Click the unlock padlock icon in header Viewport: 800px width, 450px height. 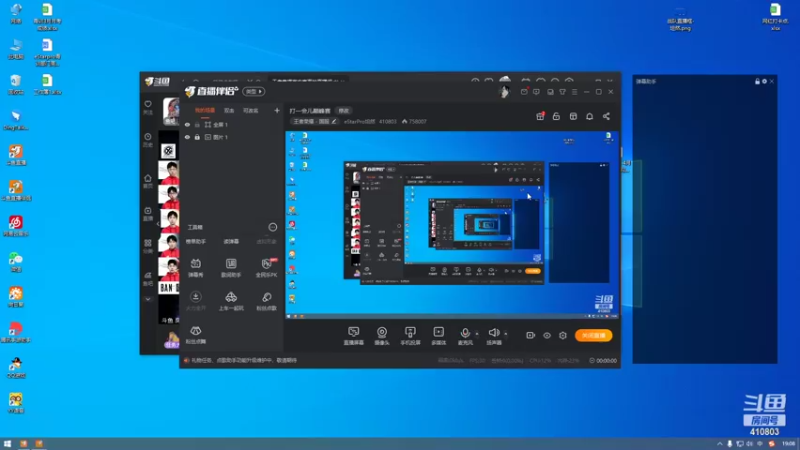pos(556,116)
